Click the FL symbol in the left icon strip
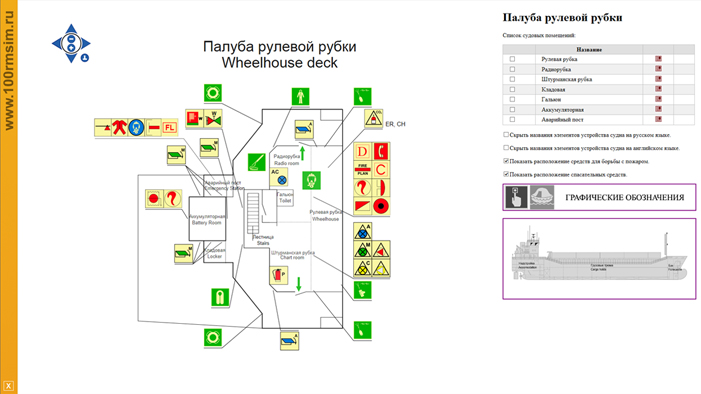The image size is (701, 394). click(169, 127)
